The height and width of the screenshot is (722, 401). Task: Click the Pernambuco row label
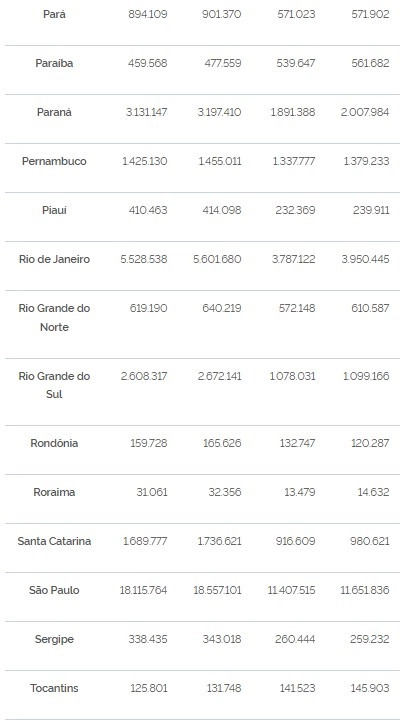click(54, 161)
